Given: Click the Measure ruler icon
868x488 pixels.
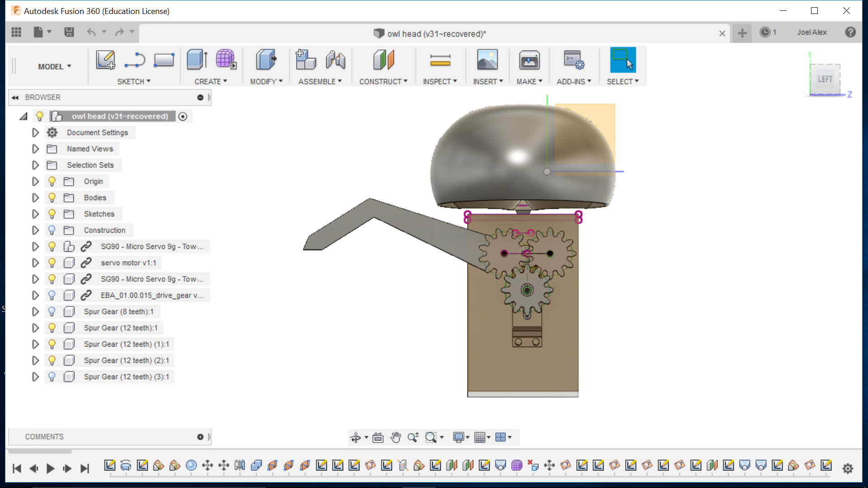Looking at the screenshot, I should click(x=440, y=60).
